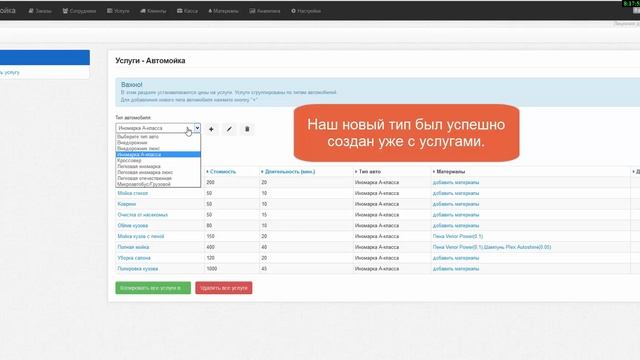Click sidebar 'услугу' add-service link
This screenshot has width=640, height=360.
[10, 72]
